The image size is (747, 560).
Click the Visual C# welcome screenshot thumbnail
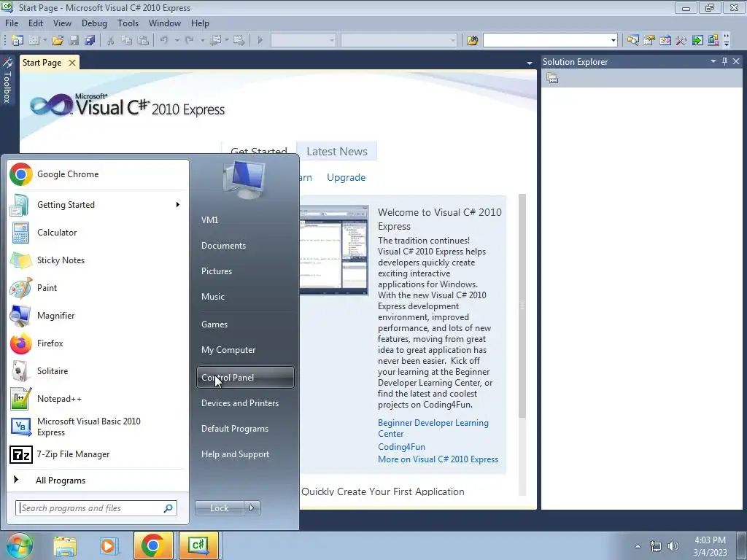coord(334,251)
